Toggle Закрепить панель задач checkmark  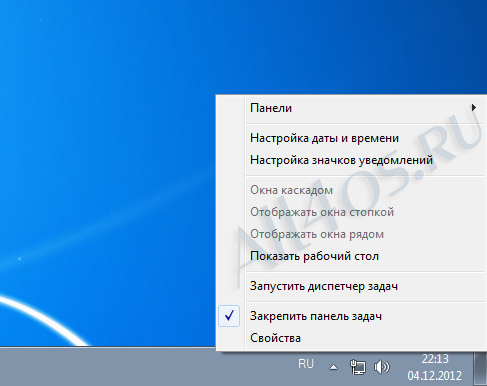point(229,316)
